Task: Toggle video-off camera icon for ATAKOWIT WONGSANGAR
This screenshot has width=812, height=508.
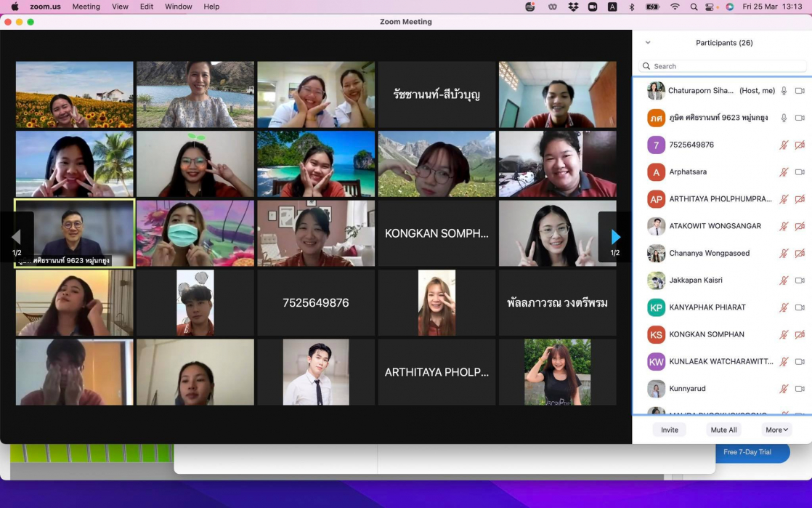Action: pyautogui.click(x=800, y=227)
